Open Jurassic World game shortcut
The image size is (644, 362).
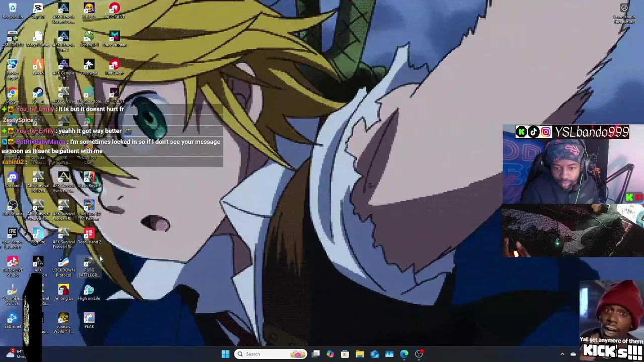63,323
